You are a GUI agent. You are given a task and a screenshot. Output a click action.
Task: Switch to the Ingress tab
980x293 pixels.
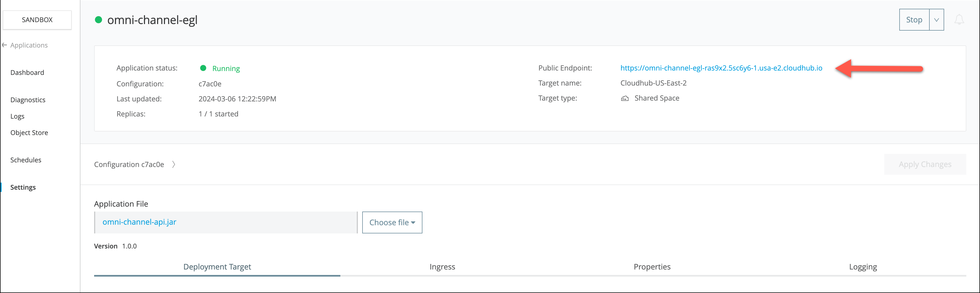click(442, 267)
